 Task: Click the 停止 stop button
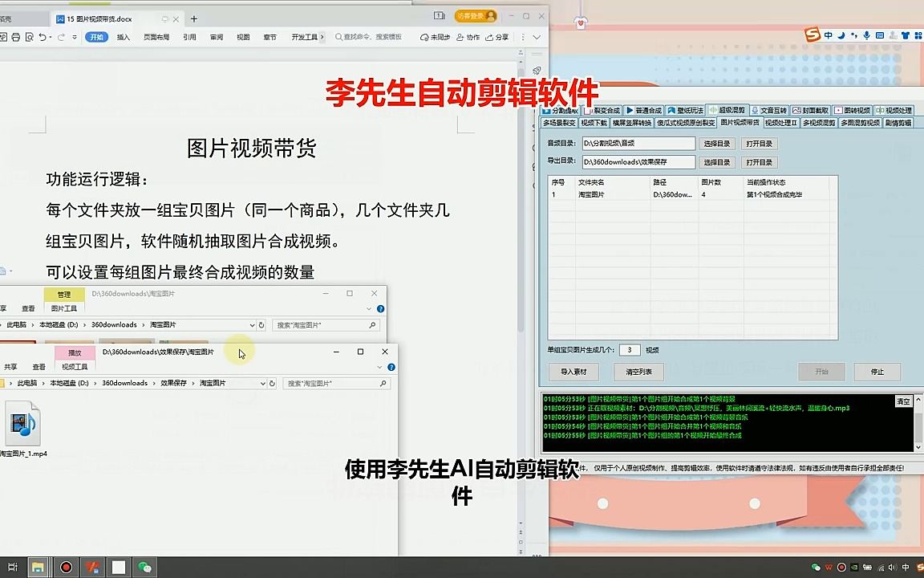pyautogui.click(x=876, y=372)
